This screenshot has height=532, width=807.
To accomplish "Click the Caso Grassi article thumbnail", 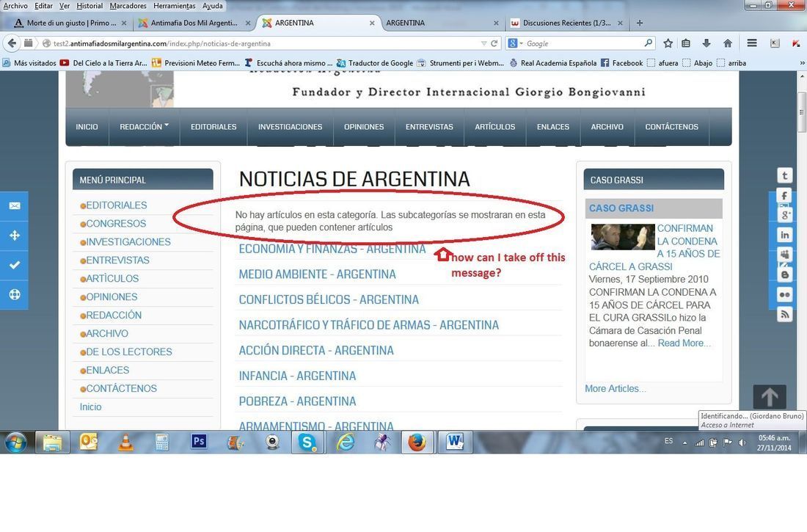I will click(x=622, y=237).
